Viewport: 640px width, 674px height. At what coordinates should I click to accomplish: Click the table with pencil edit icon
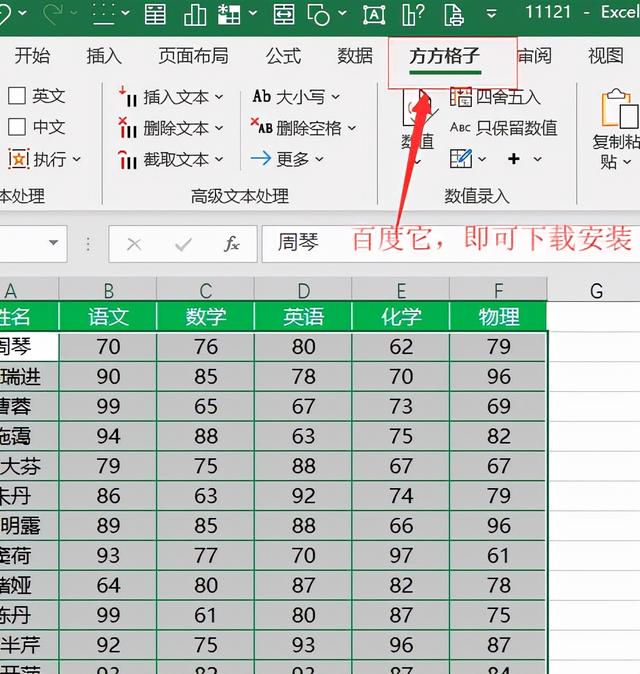461,159
